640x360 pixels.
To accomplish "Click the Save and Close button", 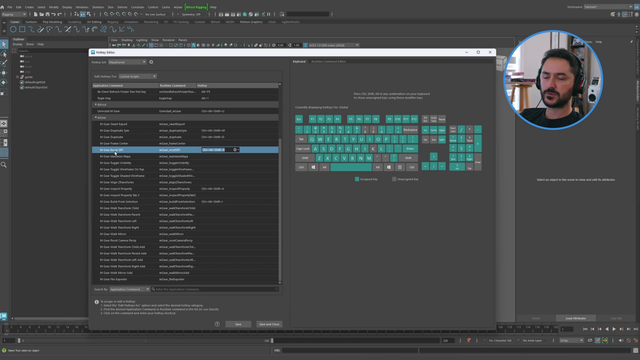I will (x=269, y=324).
